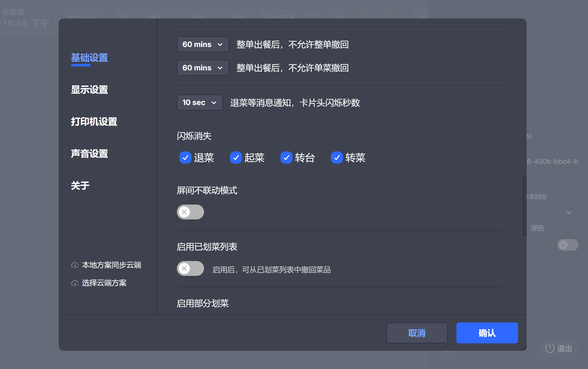Image resolution: width=588 pixels, height=369 pixels.
Task: Click the 选择云端方案 link text
Action: click(x=104, y=283)
